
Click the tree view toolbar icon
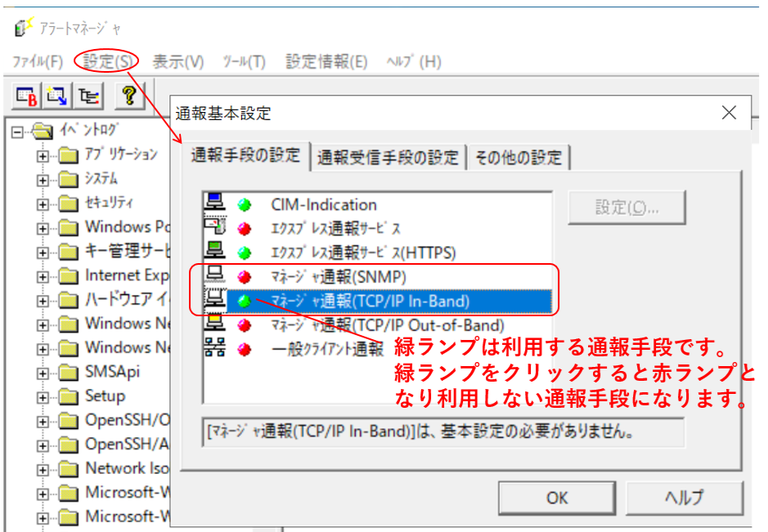(x=88, y=96)
